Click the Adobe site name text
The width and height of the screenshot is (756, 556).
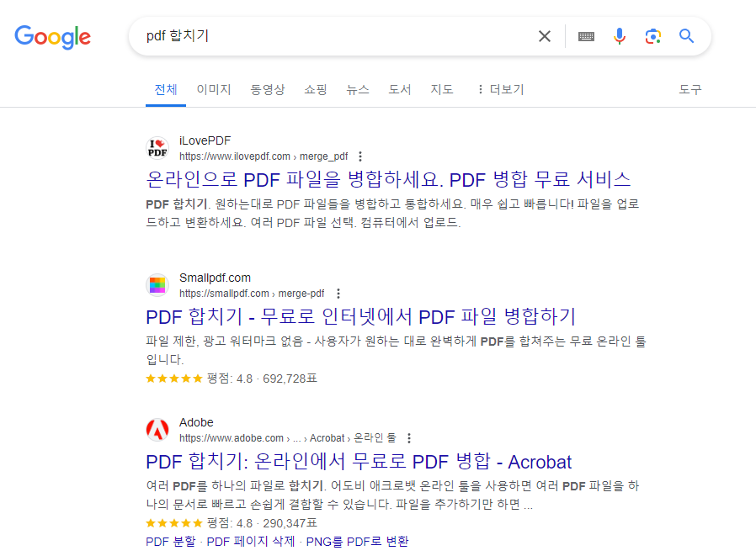point(196,422)
